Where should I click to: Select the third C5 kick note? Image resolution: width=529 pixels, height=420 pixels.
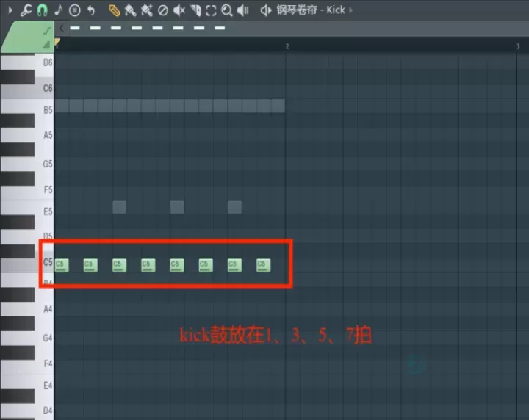tap(120, 265)
